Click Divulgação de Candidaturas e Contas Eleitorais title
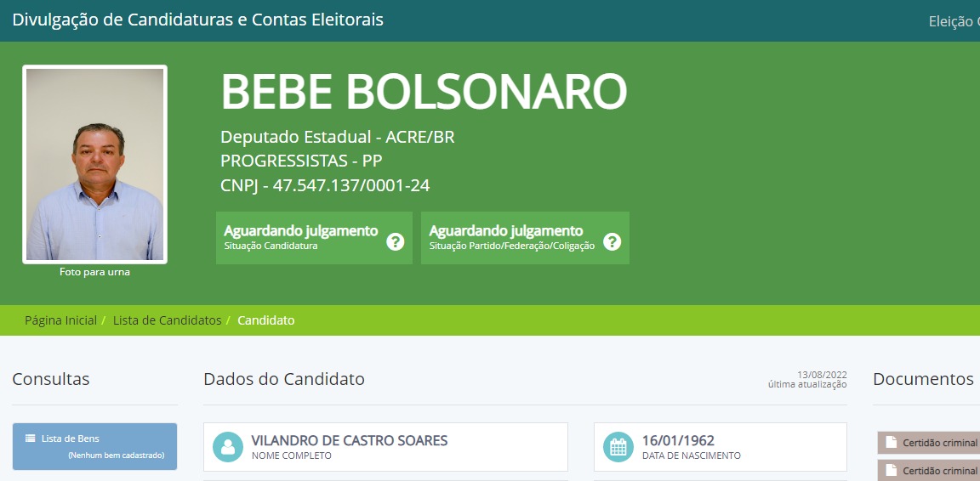This screenshot has height=481, width=980. click(198, 20)
